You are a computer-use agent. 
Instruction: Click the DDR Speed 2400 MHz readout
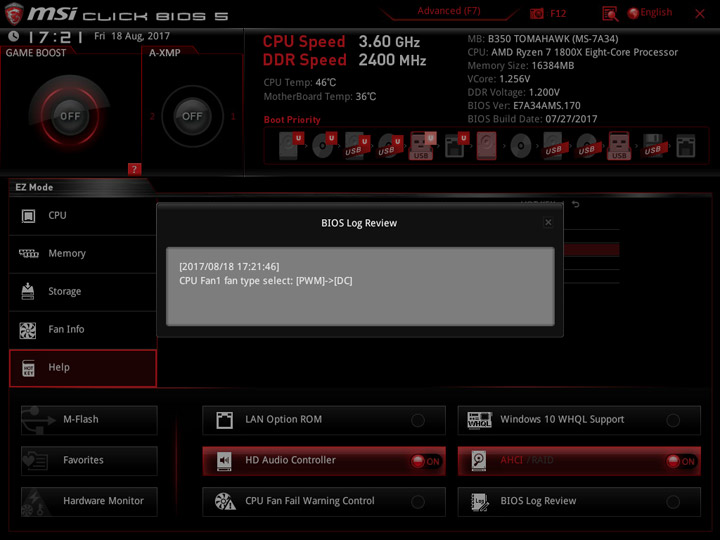click(344, 60)
